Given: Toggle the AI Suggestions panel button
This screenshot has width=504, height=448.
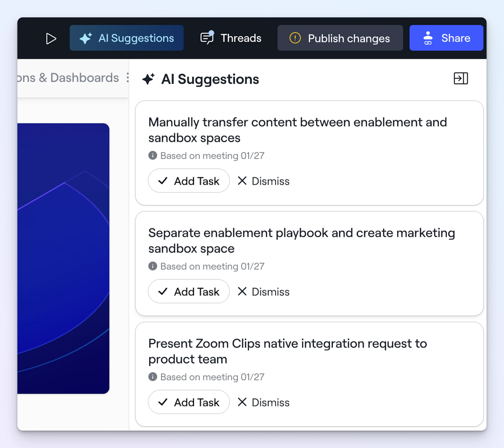Looking at the screenshot, I should [x=127, y=38].
